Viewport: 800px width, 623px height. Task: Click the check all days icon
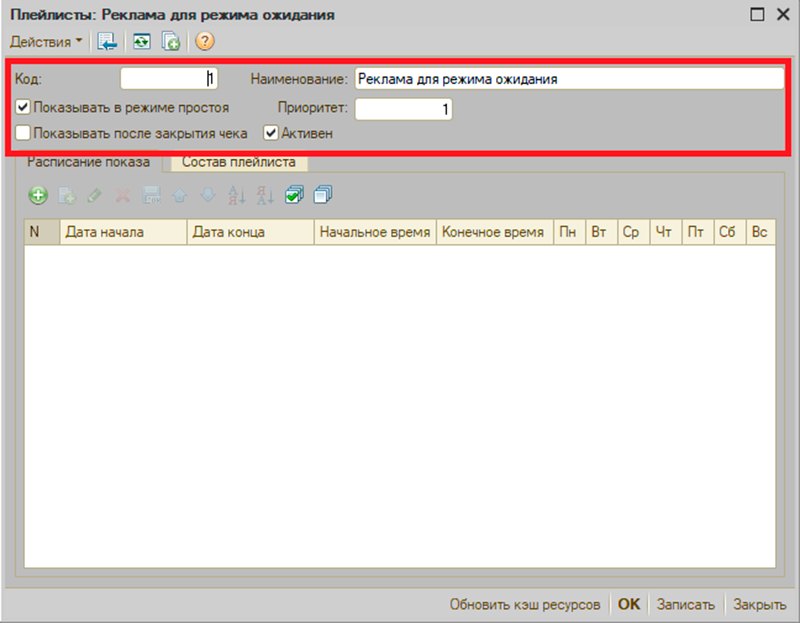click(294, 195)
